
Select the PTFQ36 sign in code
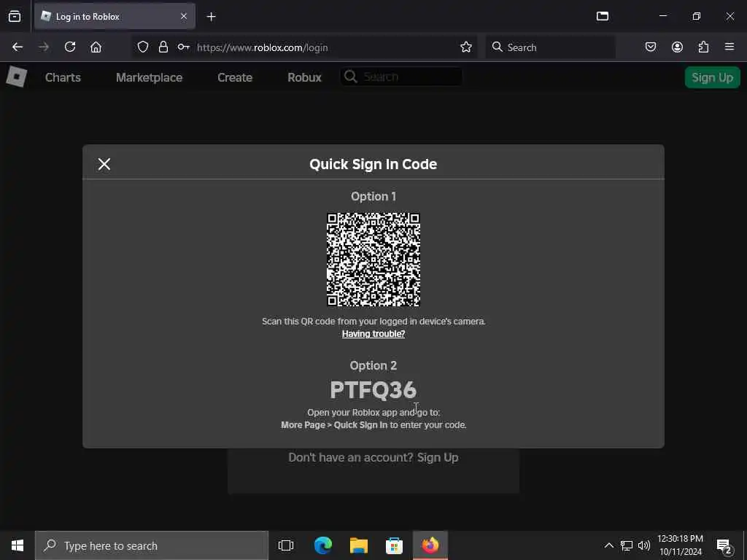pos(373,390)
